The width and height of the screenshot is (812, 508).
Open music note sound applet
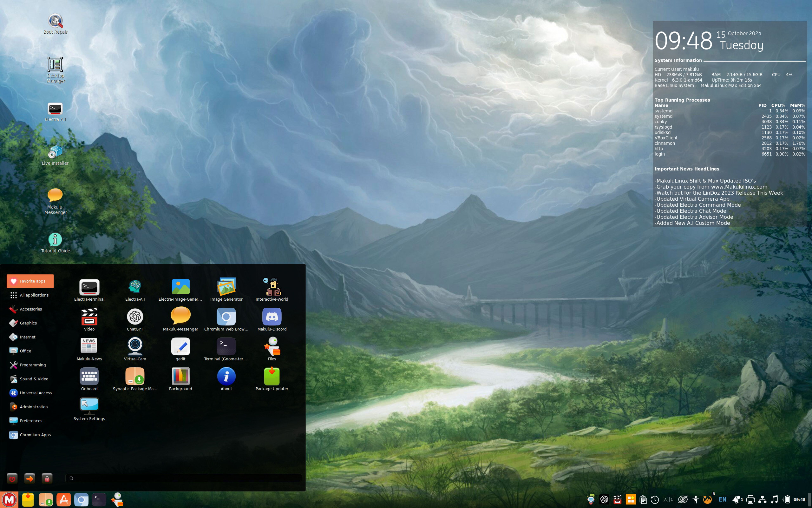point(775,500)
